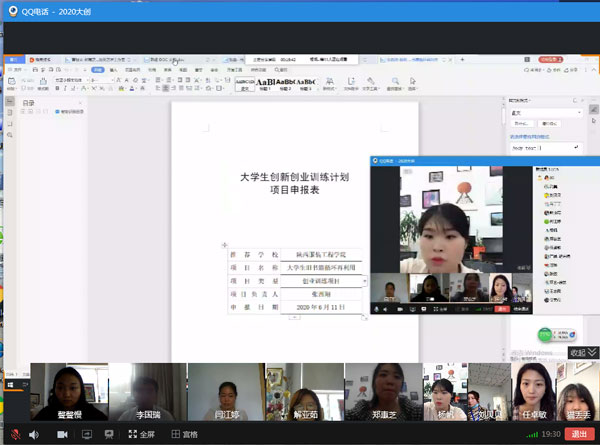Click the red 退出 exit button

(x=578, y=435)
